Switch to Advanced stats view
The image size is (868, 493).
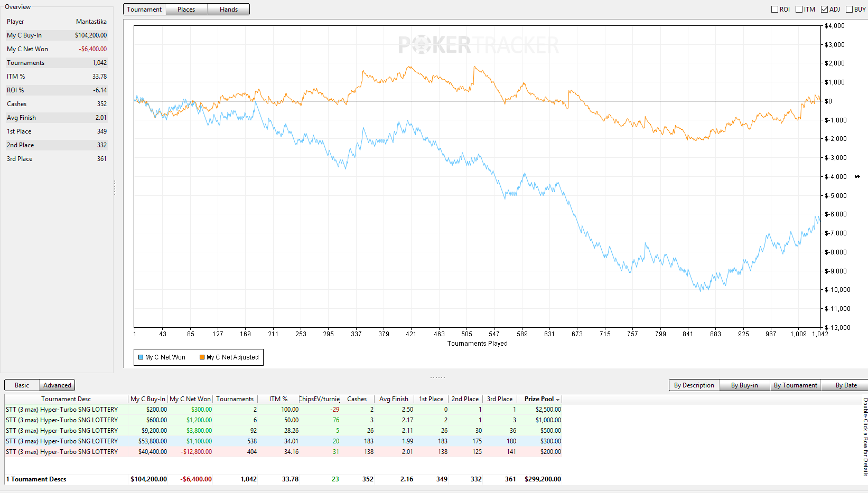[x=57, y=385]
